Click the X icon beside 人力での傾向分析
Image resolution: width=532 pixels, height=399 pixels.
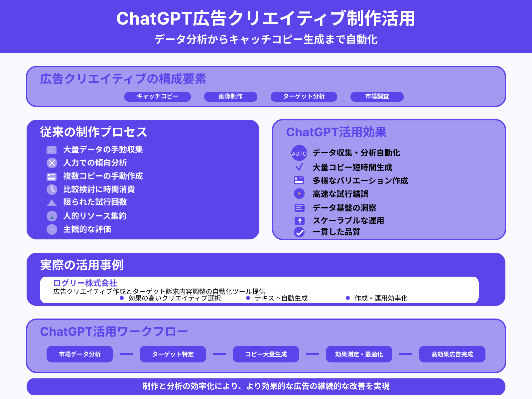click(52, 163)
